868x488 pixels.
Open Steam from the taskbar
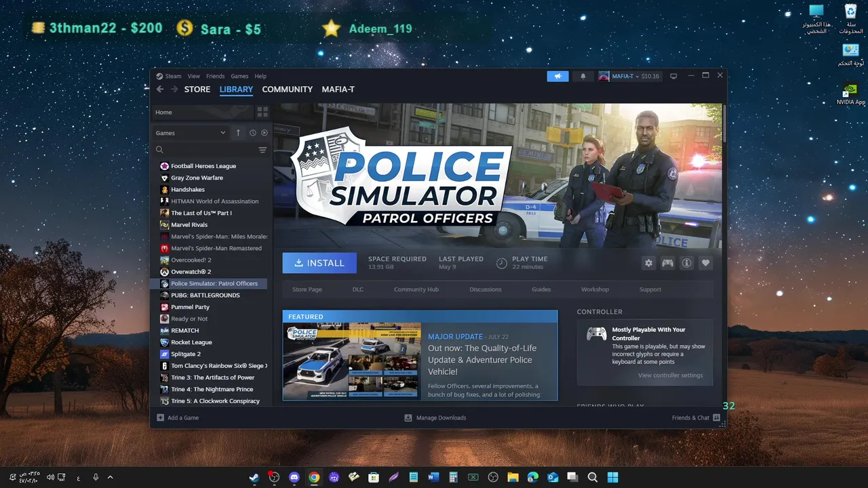[254, 477]
